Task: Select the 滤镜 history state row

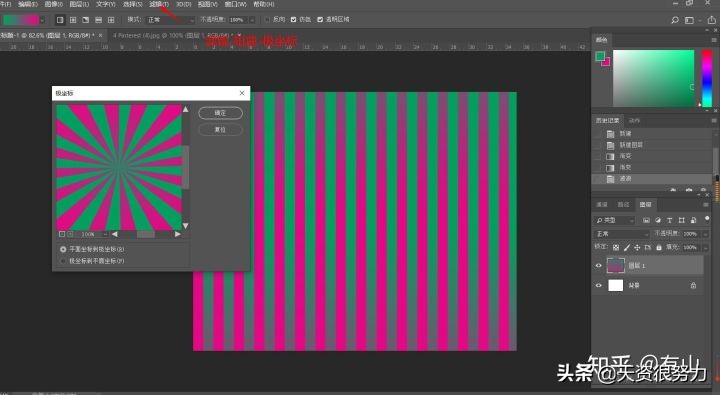Action: click(652, 179)
